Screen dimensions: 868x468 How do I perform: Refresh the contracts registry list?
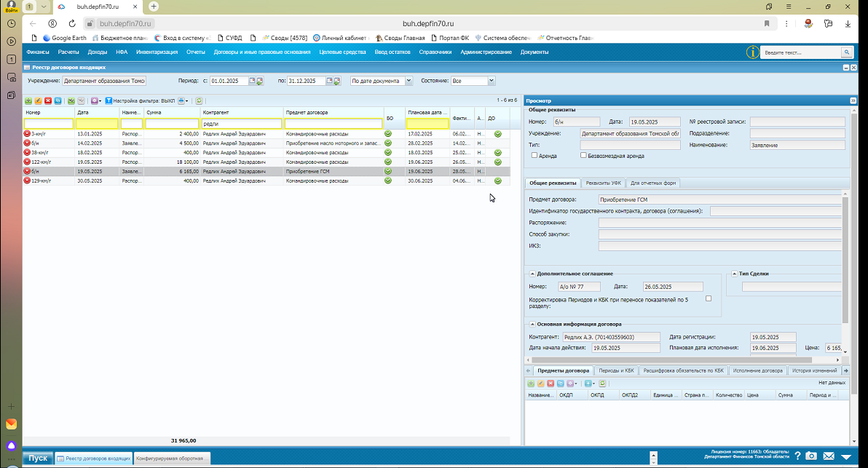click(x=199, y=100)
